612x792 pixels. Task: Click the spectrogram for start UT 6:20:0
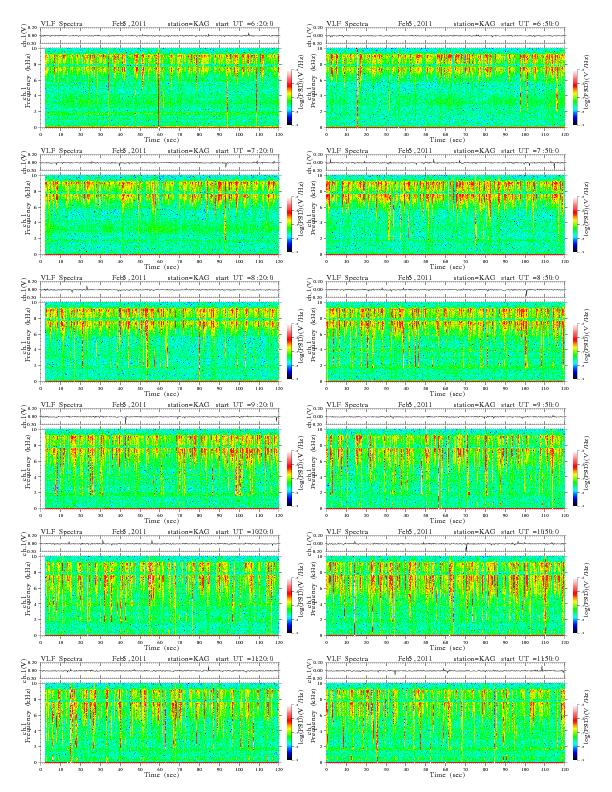(x=160, y=88)
